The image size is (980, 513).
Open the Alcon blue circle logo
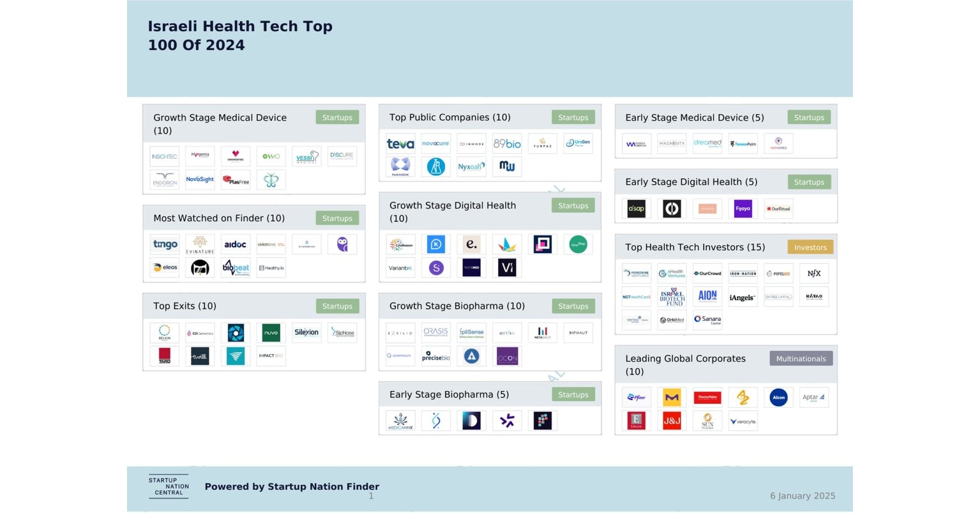click(778, 398)
